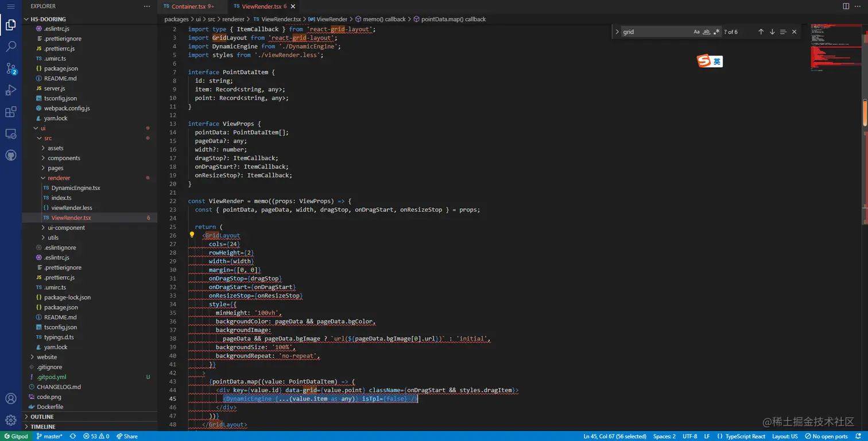The width and height of the screenshot is (868, 441).
Task: Click the packages breadcrumb segment
Action: (176, 19)
